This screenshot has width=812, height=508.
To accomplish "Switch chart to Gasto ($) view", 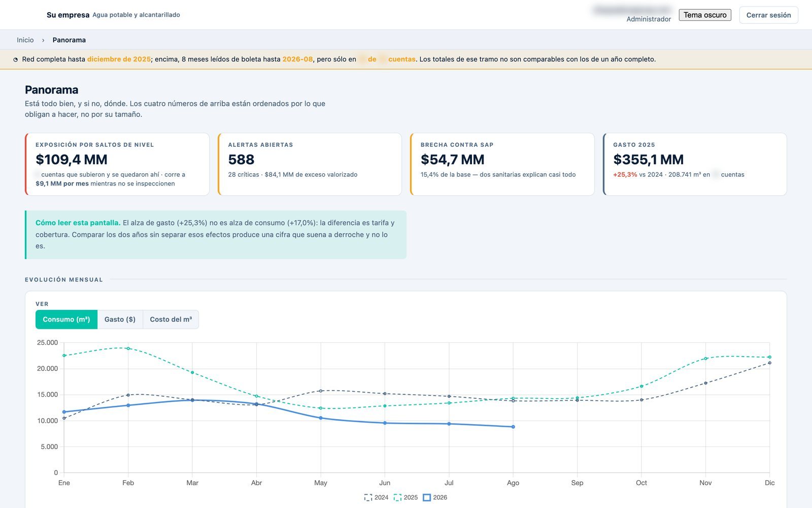I will coord(120,320).
